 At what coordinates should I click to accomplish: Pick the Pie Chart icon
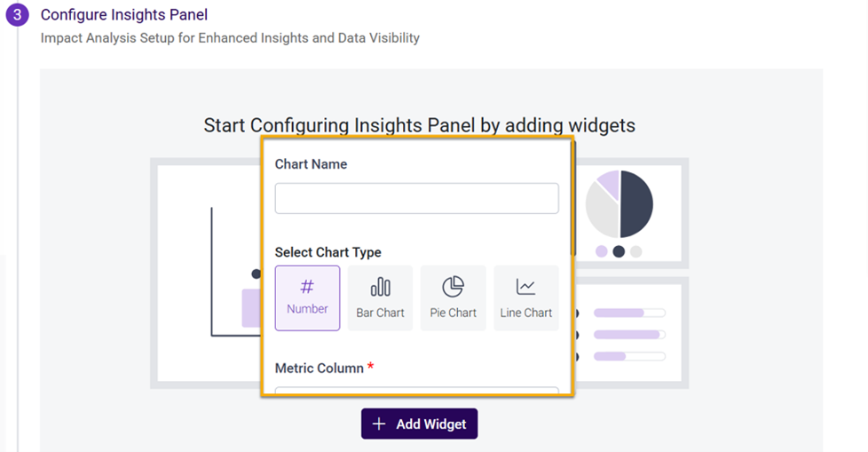(x=453, y=286)
